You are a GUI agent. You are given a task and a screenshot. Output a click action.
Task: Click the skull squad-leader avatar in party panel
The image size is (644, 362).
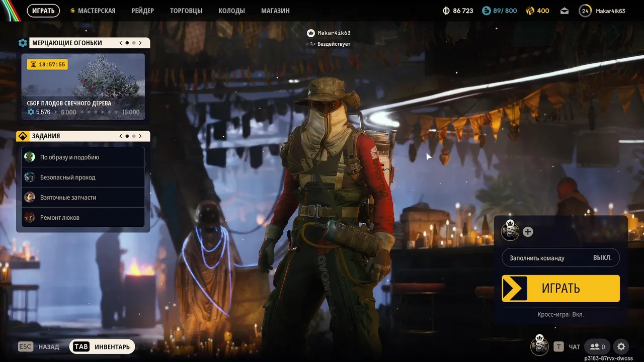pos(510,231)
